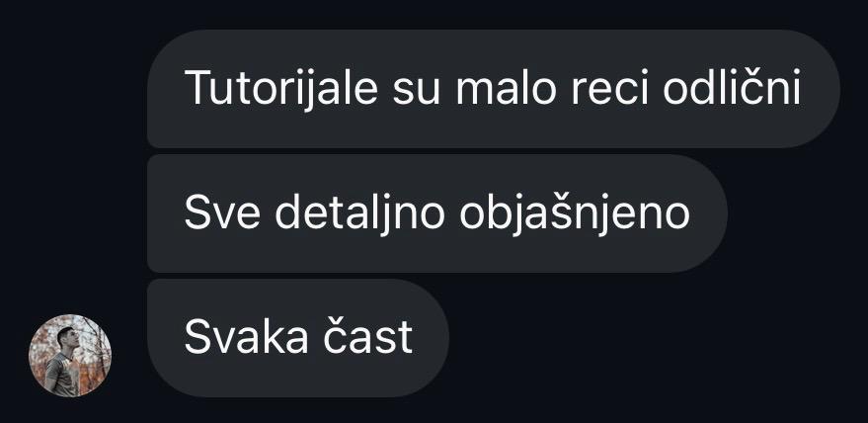
Task: Click the word 'objašnjeno' in second message
Action: [575, 212]
